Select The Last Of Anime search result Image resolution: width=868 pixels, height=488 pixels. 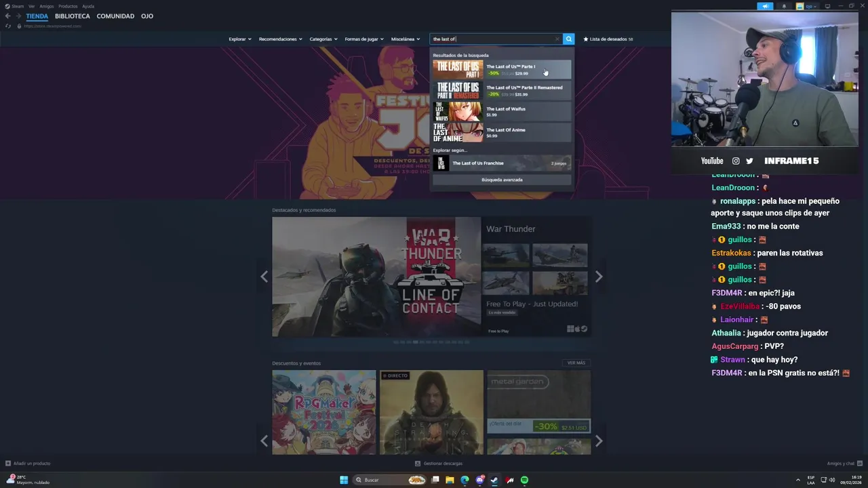[x=502, y=132]
